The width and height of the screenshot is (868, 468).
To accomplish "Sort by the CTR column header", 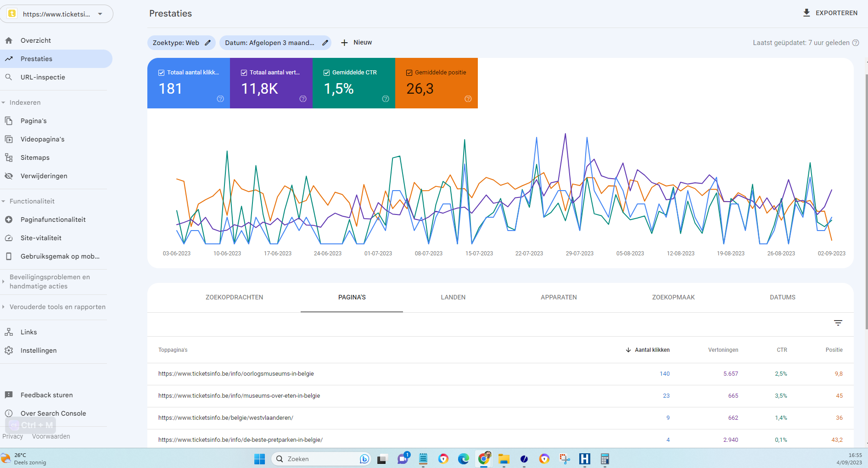I will [x=782, y=350].
